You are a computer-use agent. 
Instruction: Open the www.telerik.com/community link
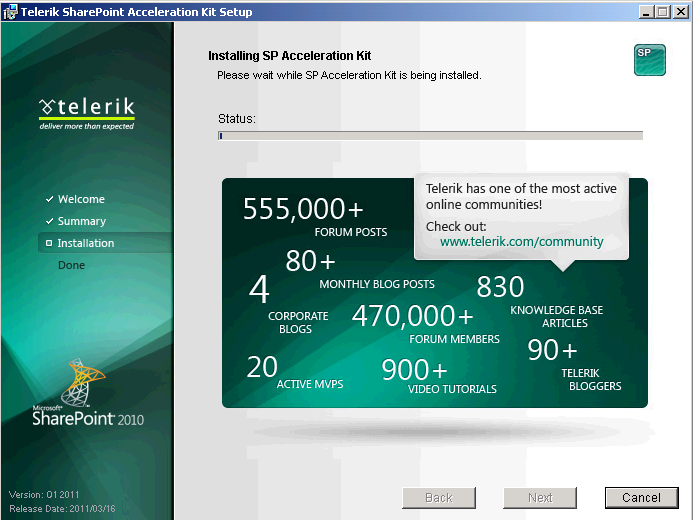[x=522, y=242]
